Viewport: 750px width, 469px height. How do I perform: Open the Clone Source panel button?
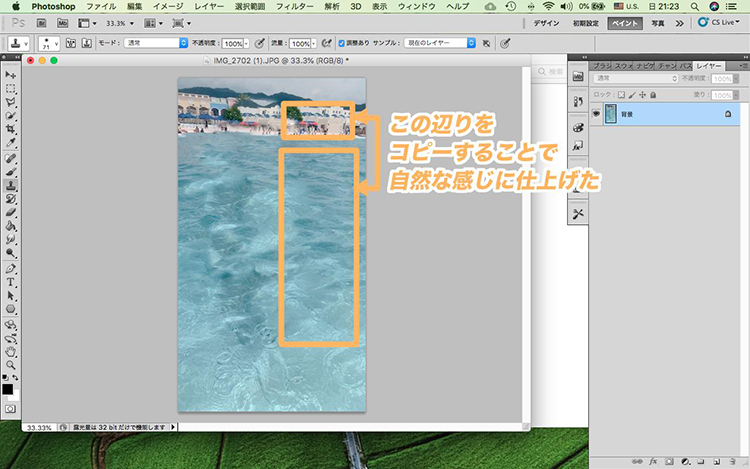click(87, 43)
